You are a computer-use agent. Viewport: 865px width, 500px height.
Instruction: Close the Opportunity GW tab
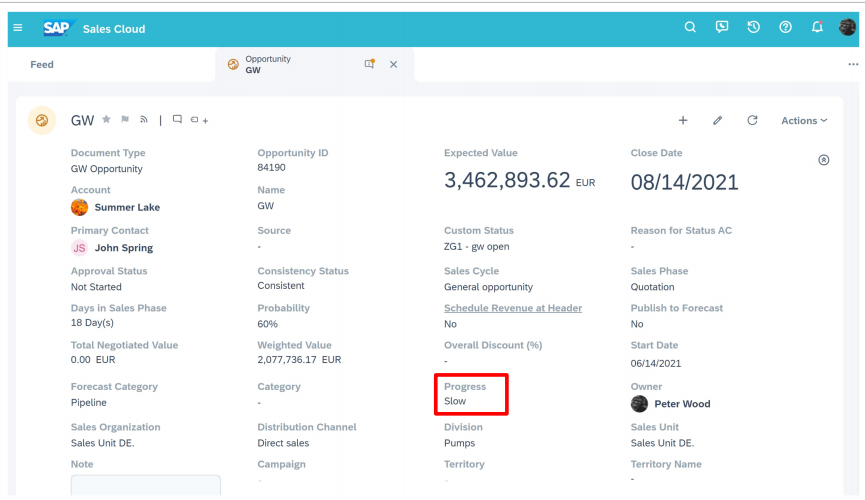(393, 65)
